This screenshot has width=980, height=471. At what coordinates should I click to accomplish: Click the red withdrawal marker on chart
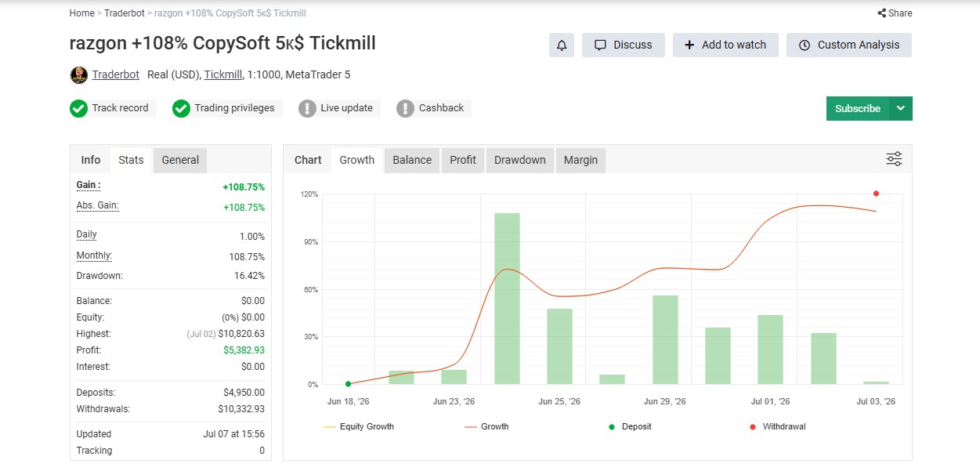coord(876,194)
